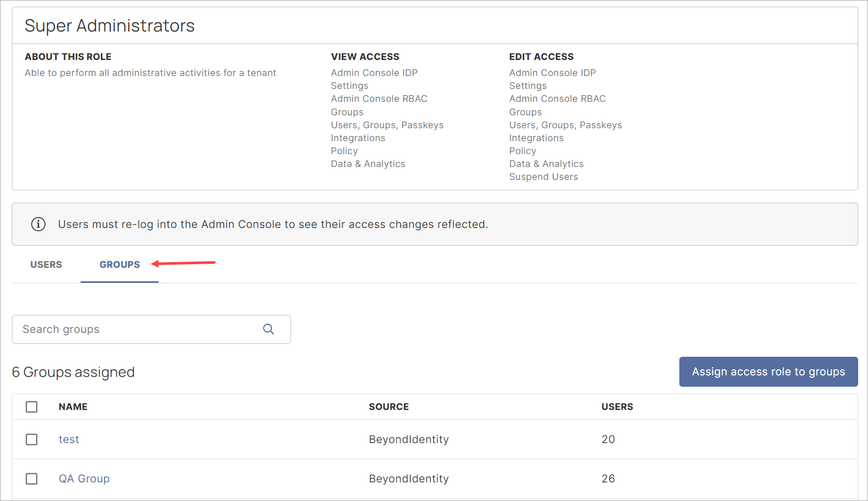Check the box for the test group
The image size is (868, 501).
tap(32, 439)
